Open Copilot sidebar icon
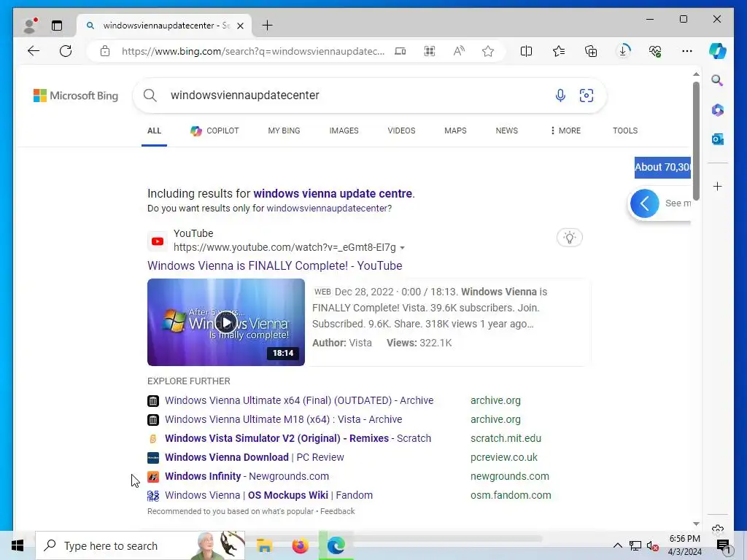Screen dimensions: 747x560 [718, 51]
